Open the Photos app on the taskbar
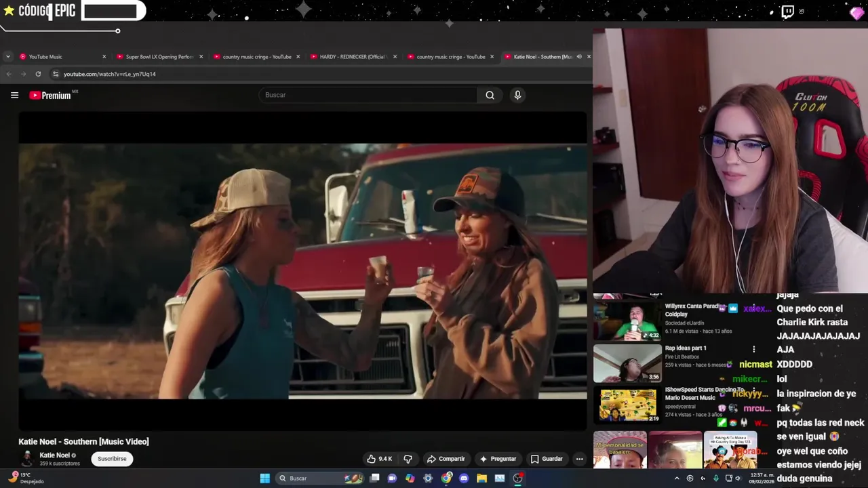This screenshot has height=488, width=868. [x=500, y=478]
